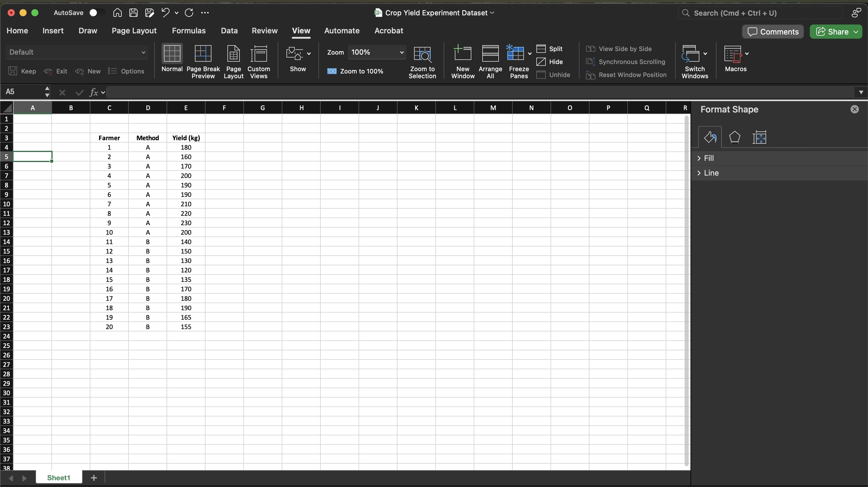This screenshot has width=868, height=487.
Task: Enable View Side by Side
Action: [x=619, y=48]
